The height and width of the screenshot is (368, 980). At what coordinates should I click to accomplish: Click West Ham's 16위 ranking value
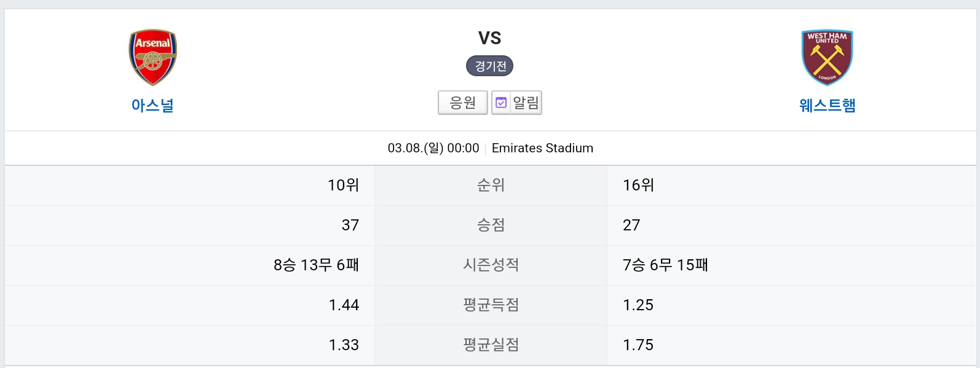(x=639, y=185)
